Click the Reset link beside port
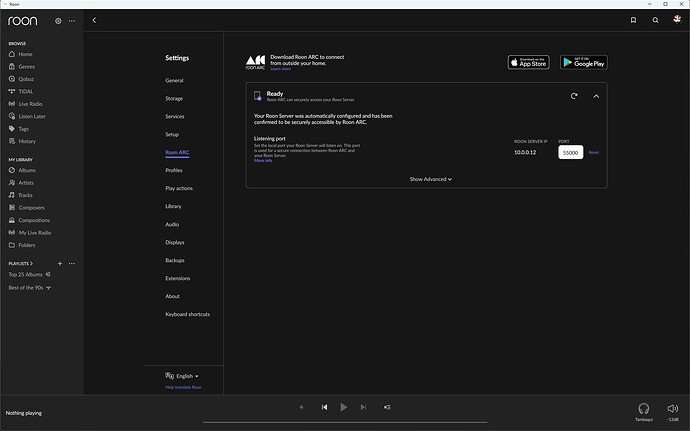Screen dimensions: 690x431 (x=594, y=152)
